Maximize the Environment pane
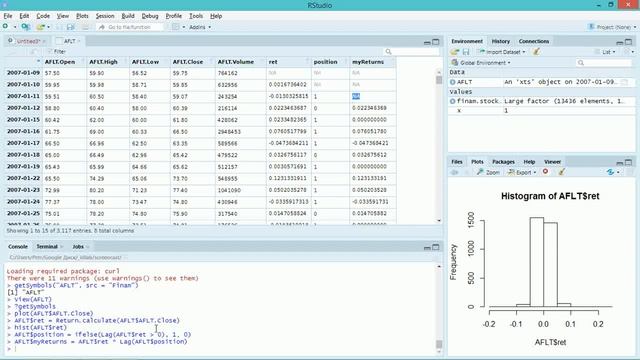 629,42
